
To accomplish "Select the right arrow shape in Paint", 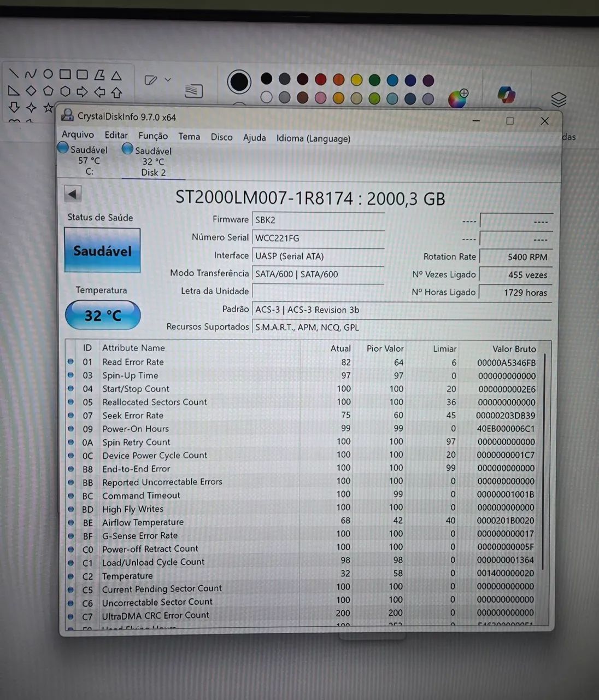I will [x=82, y=91].
